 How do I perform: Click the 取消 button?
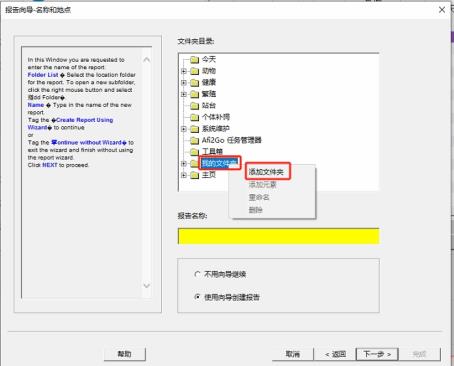point(293,354)
